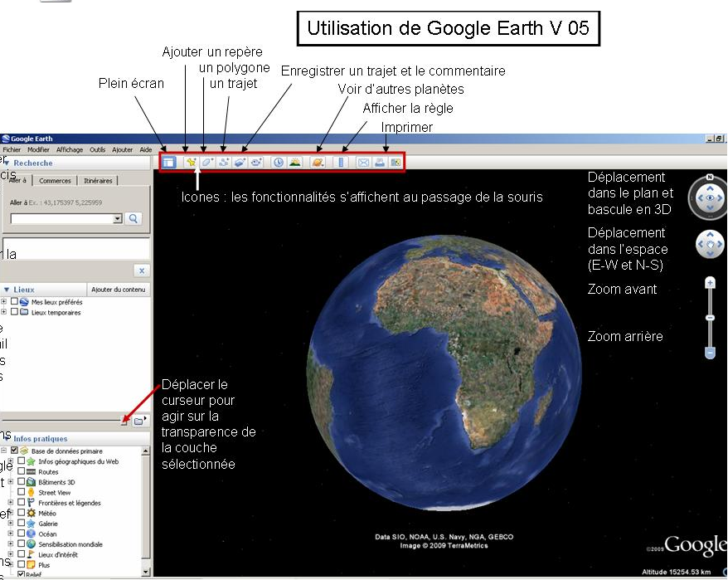This screenshot has height=580, width=728.
Task: Show the ruler tool
Action: tap(341, 162)
